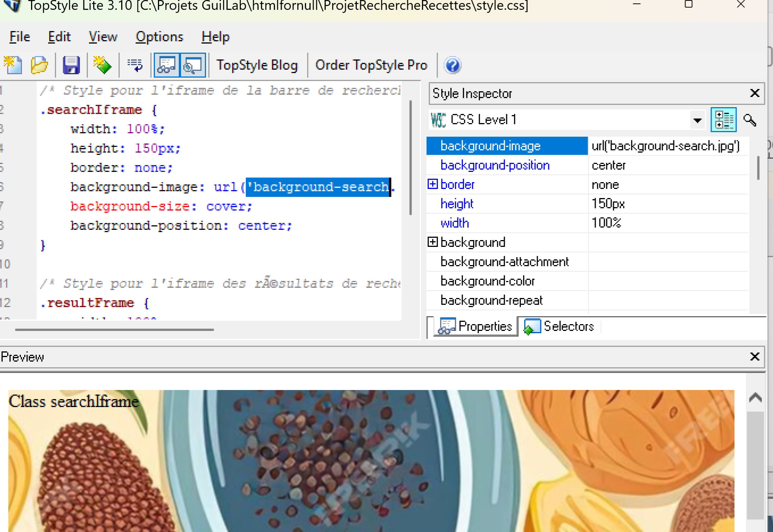Toggle the Style Inspector panel toolbar button
Screen dimensions: 773x532
(x=167, y=65)
